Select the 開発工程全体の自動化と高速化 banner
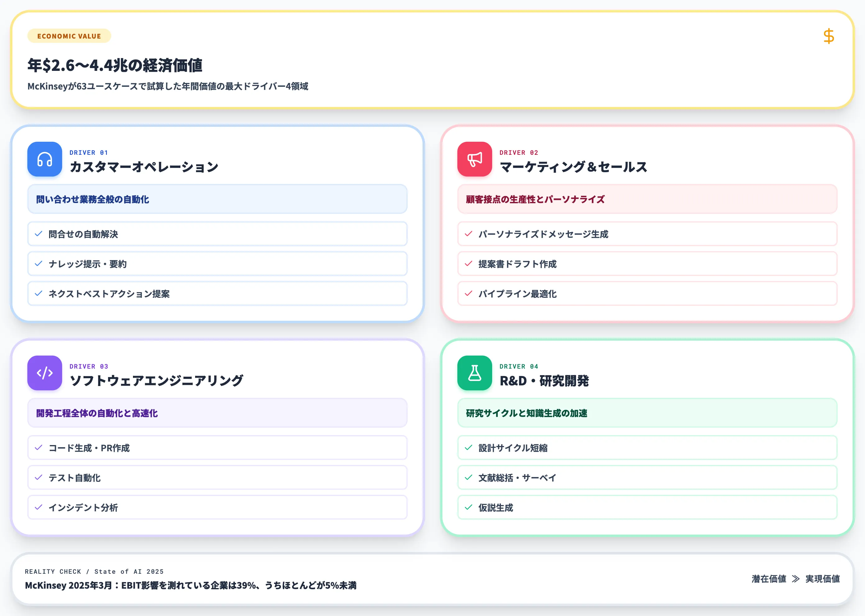 pyautogui.click(x=217, y=413)
